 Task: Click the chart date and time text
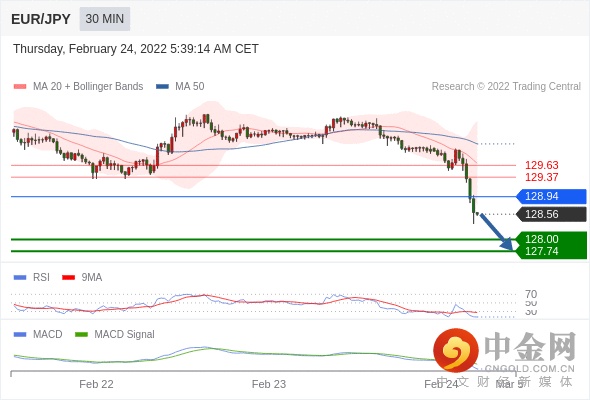tap(136, 49)
